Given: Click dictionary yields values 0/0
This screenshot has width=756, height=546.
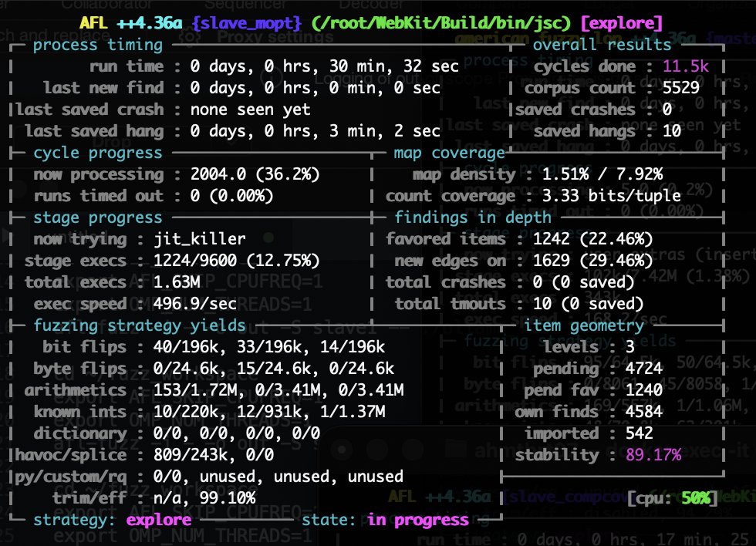Looking at the screenshot, I should coord(236,433).
